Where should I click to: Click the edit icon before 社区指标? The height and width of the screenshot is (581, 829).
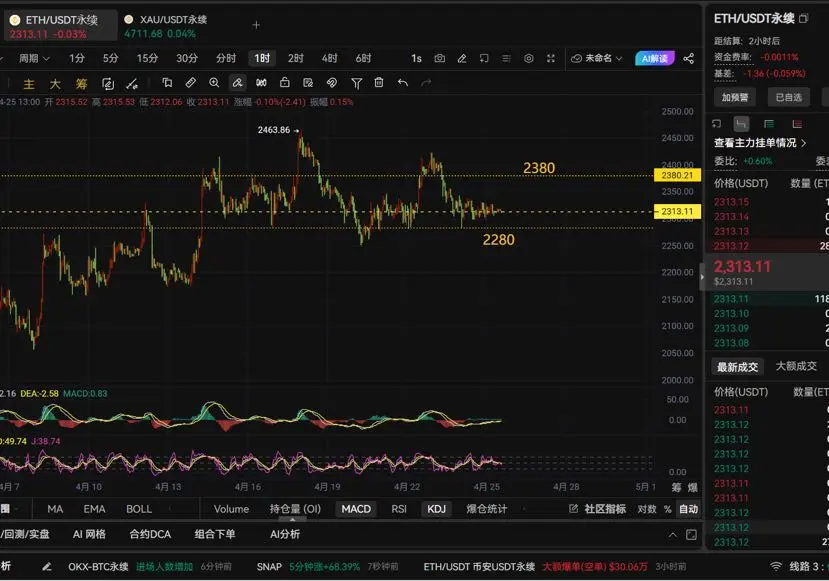pyautogui.click(x=573, y=509)
